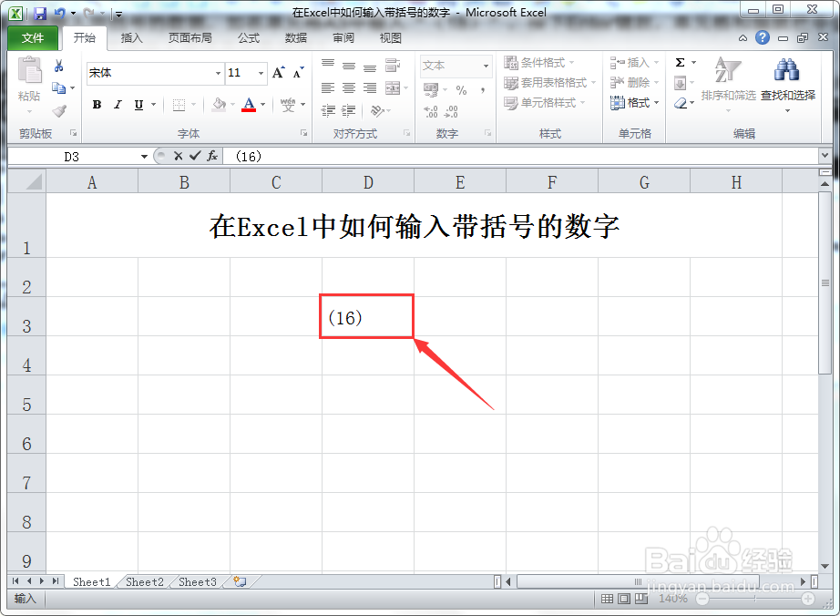The height and width of the screenshot is (616, 840).
Task: Open the font name dropdown 宋体
Action: pos(218,73)
